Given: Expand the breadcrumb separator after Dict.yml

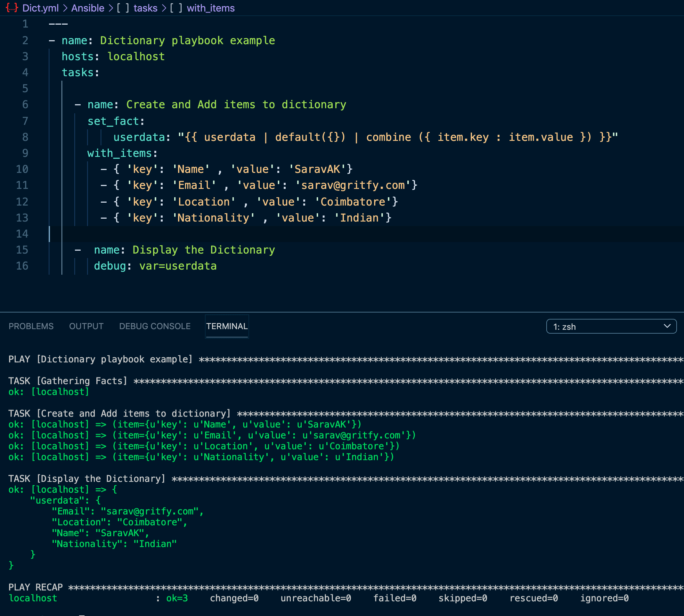Looking at the screenshot, I should (65, 8).
